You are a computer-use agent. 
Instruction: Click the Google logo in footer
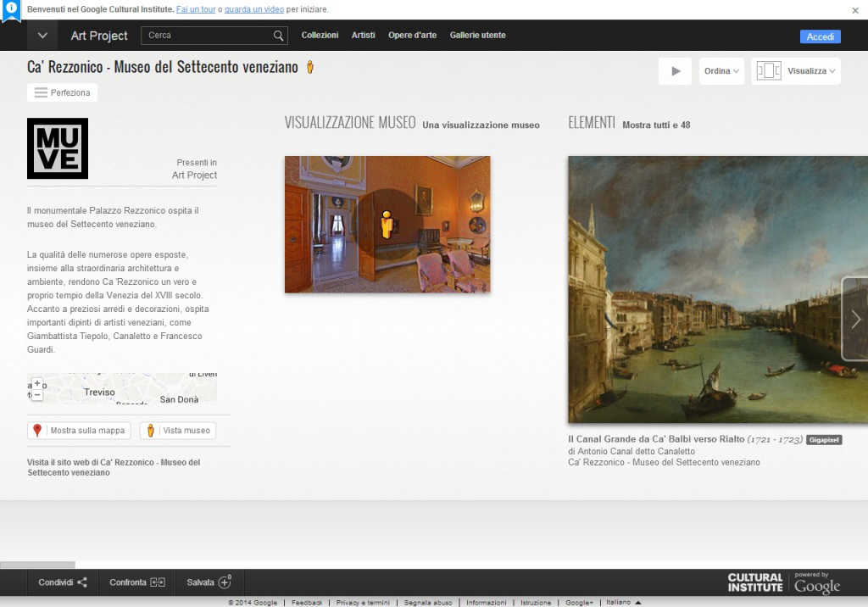[817, 586]
